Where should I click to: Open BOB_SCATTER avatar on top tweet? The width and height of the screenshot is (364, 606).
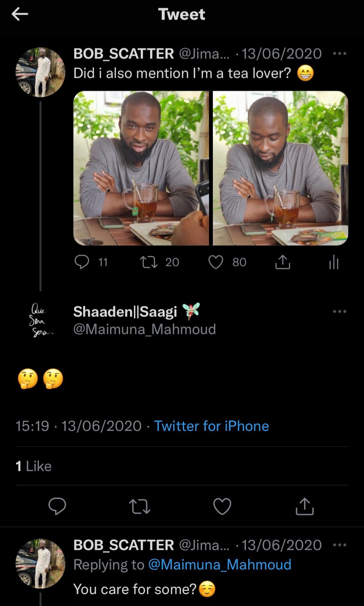click(40, 72)
